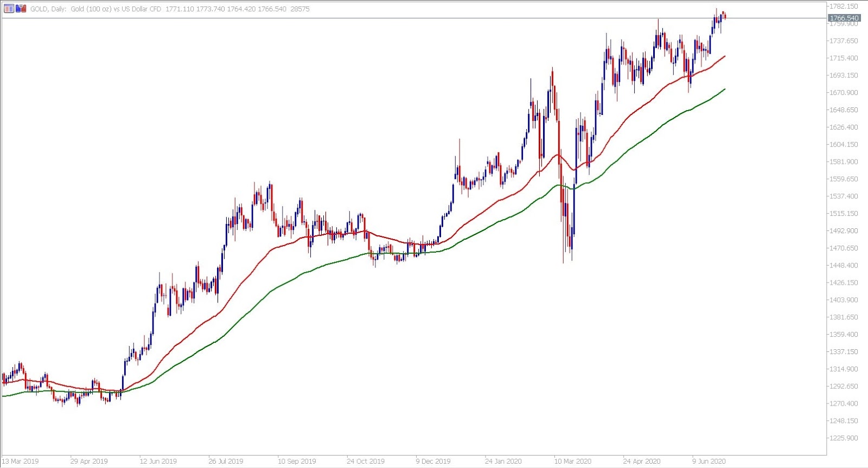Click the 1604.150 price scale label
Screen dimensions: 868x468
(x=844, y=145)
